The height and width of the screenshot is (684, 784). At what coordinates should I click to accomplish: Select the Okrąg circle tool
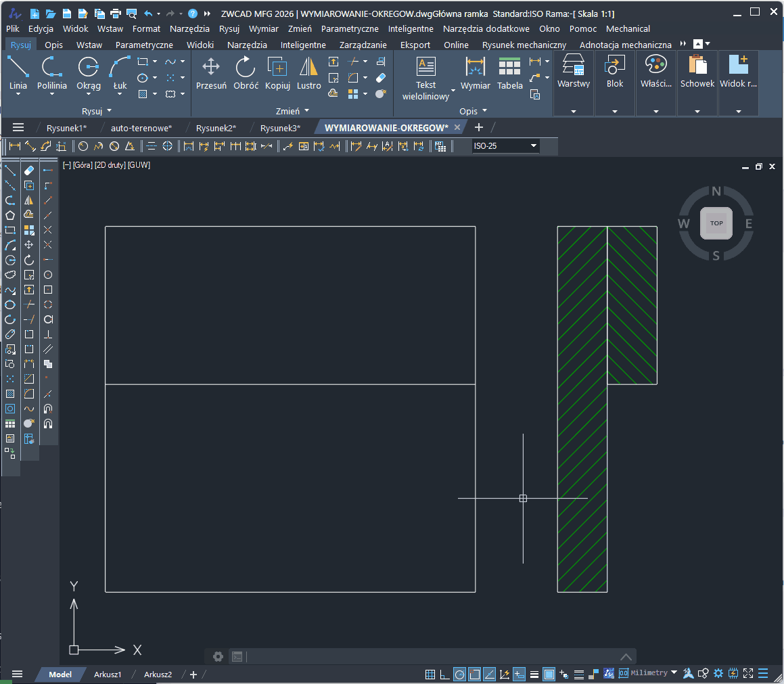(x=89, y=73)
